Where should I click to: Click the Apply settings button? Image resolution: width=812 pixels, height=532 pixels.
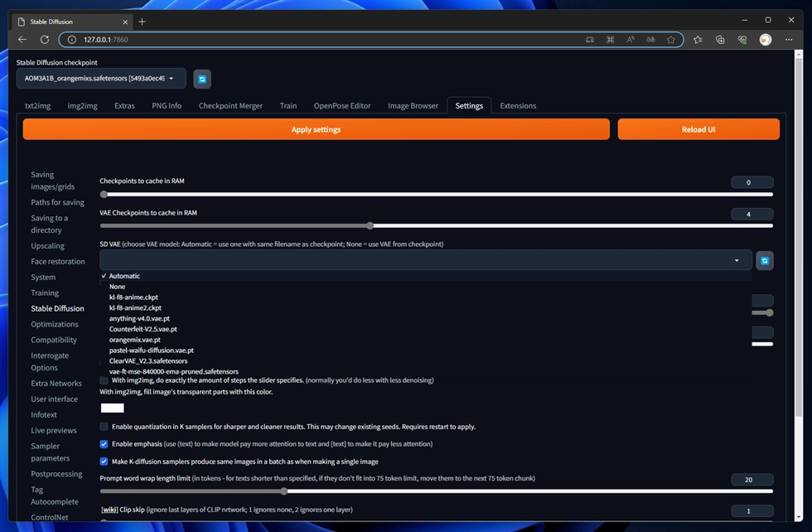[x=316, y=129]
